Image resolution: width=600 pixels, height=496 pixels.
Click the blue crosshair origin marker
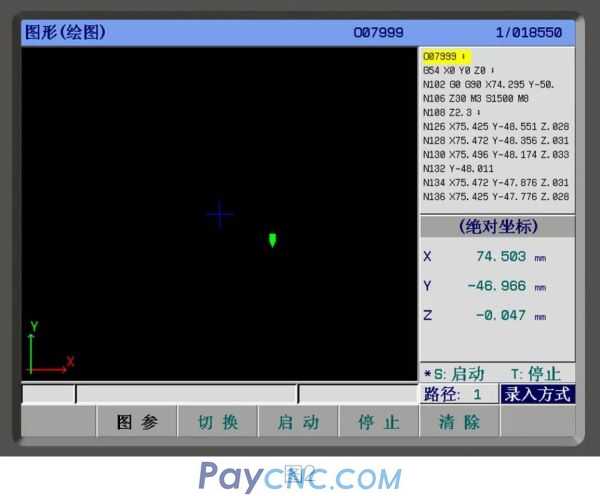219,214
